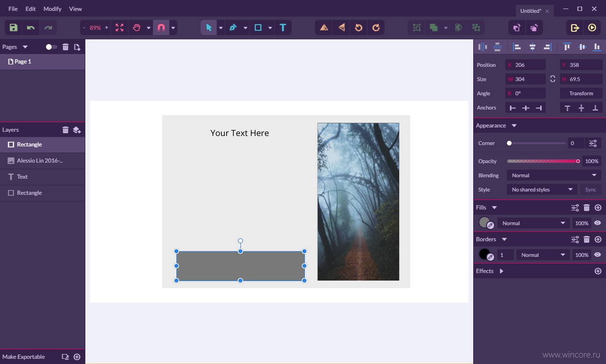Image resolution: width=606 pixels, height=364 pixels.
Task: Zoom out with the minus button
Action: coord(84,28)
